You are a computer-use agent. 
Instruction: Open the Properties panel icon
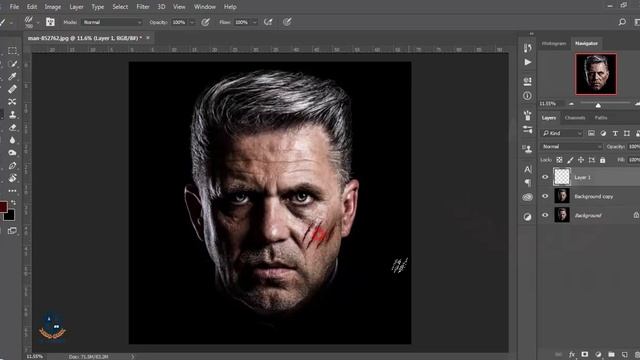coord(527,81)
